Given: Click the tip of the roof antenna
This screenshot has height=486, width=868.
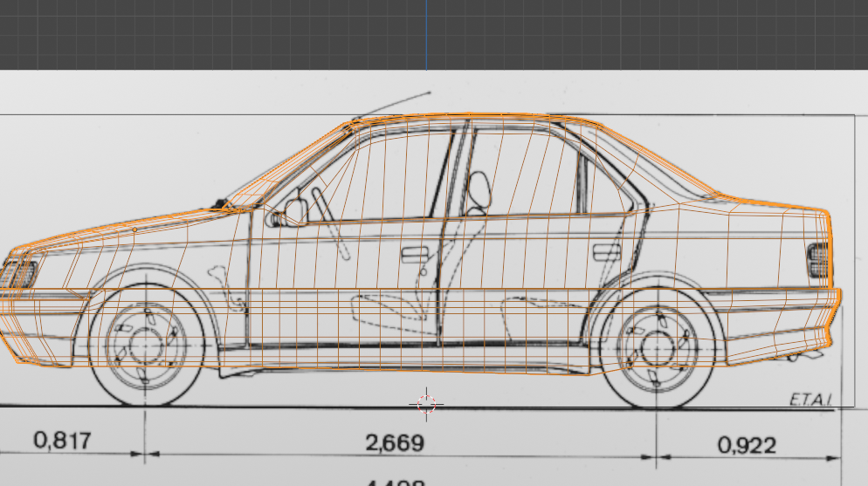Looking at the screenshot, I should [x=430, y=92].
